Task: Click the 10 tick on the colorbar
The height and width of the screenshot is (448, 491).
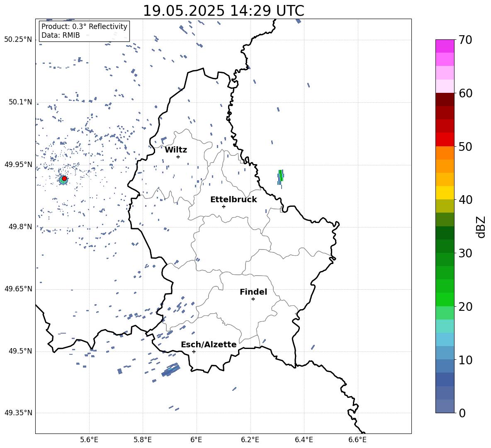Action: (x=465, y=360)
